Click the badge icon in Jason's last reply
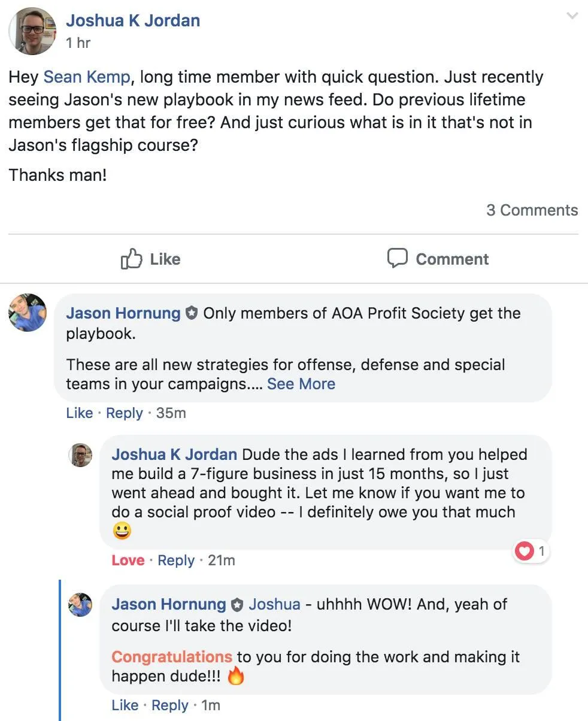Image resolution: width=588 pixels, height=721 pixels. (x=237, y=605)
